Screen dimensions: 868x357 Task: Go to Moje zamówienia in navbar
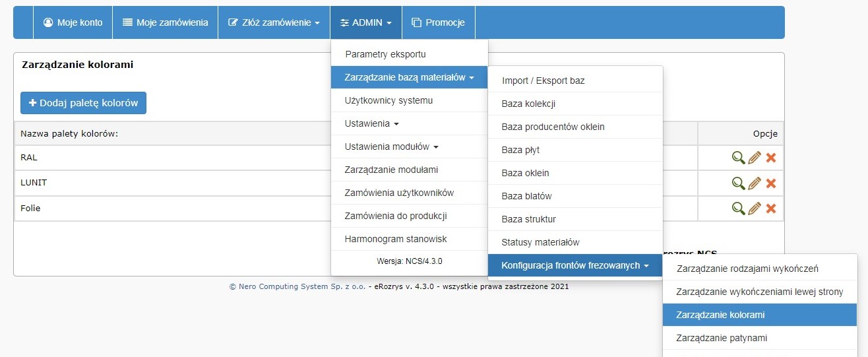(165, 22)
